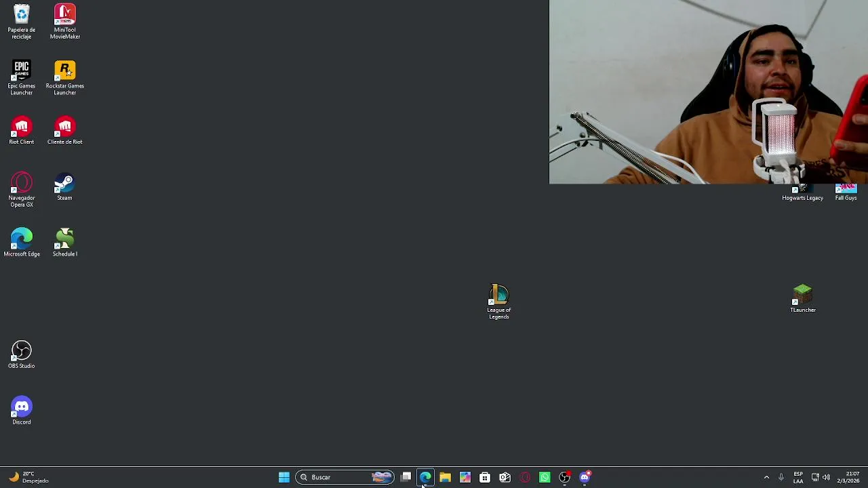The image size is (868, 488).
Task: Select the Steam desktop shortcut
Action: pyautogui.click(x=64, y=187)
